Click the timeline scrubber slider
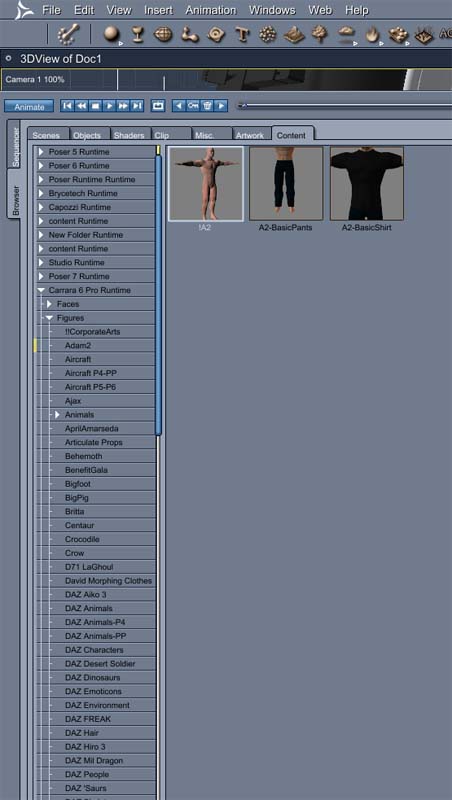Screen dimensions: 452x800 click(243, 106)
